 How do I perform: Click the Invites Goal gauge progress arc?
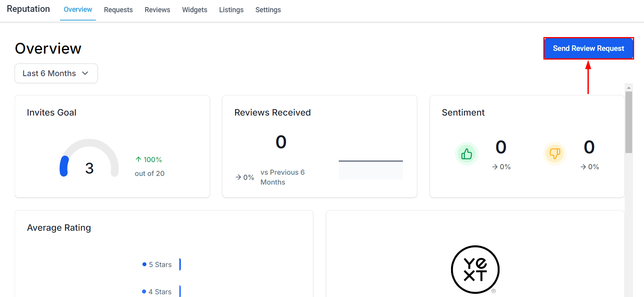pos(64,166)
